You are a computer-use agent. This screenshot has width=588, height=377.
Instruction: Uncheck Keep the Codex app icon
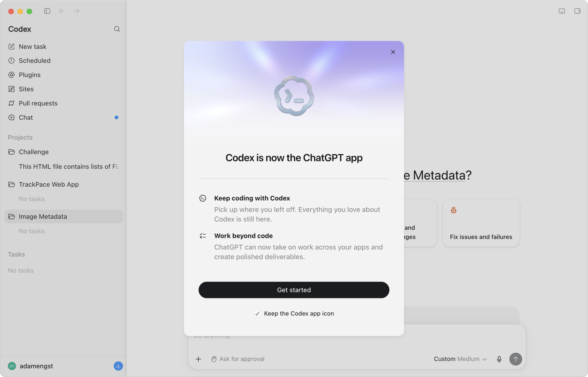click(257, 314)
